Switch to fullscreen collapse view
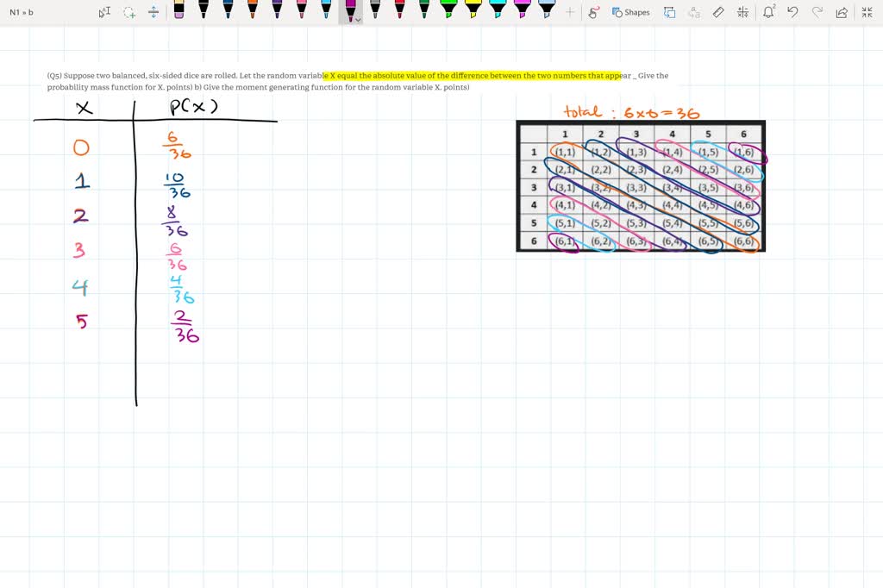883x588 pixels. [x=867, y=12]
